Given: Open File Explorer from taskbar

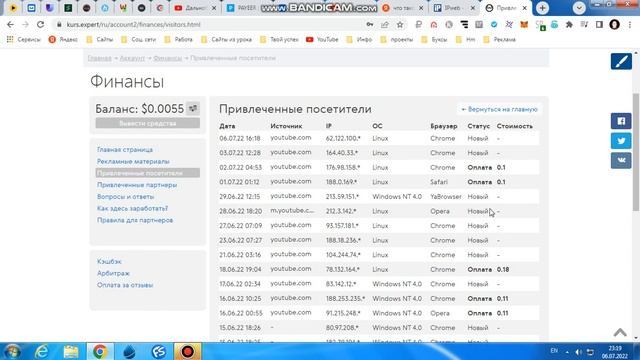Looking at the screenshot, I should pyautogui.click(x=71, y=351).
